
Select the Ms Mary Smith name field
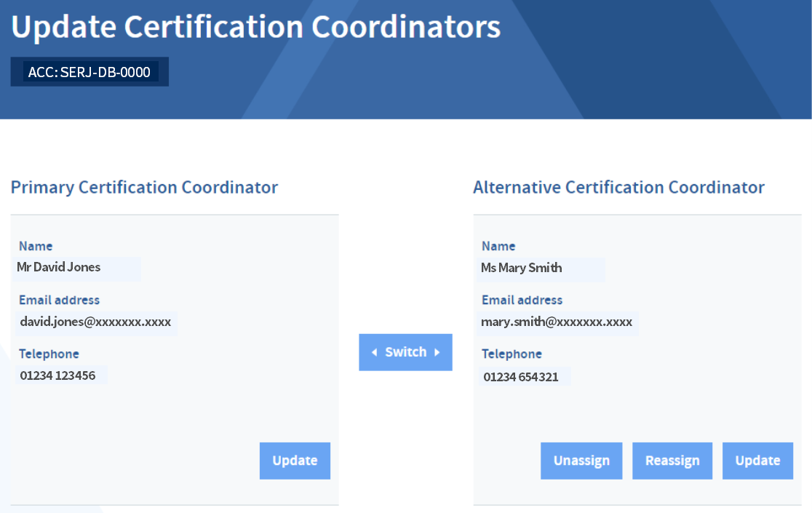(x=541, y=269)
